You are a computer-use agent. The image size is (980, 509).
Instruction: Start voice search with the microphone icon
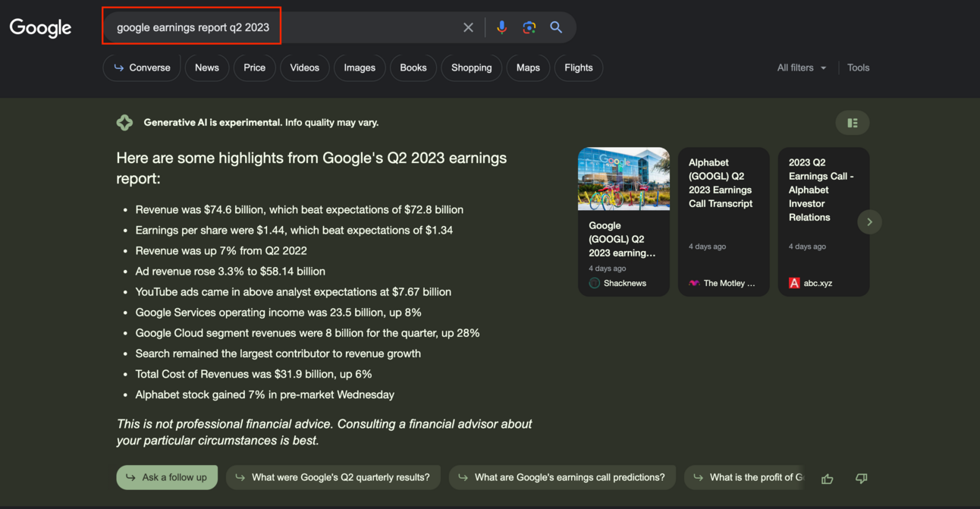(x=501, y=27)
